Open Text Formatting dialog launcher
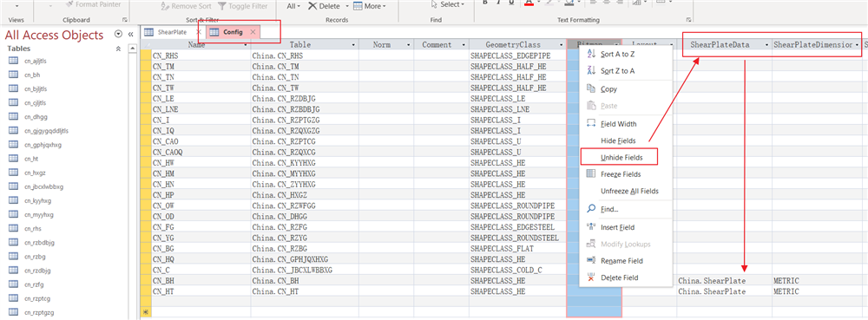 tap(688, 20)
